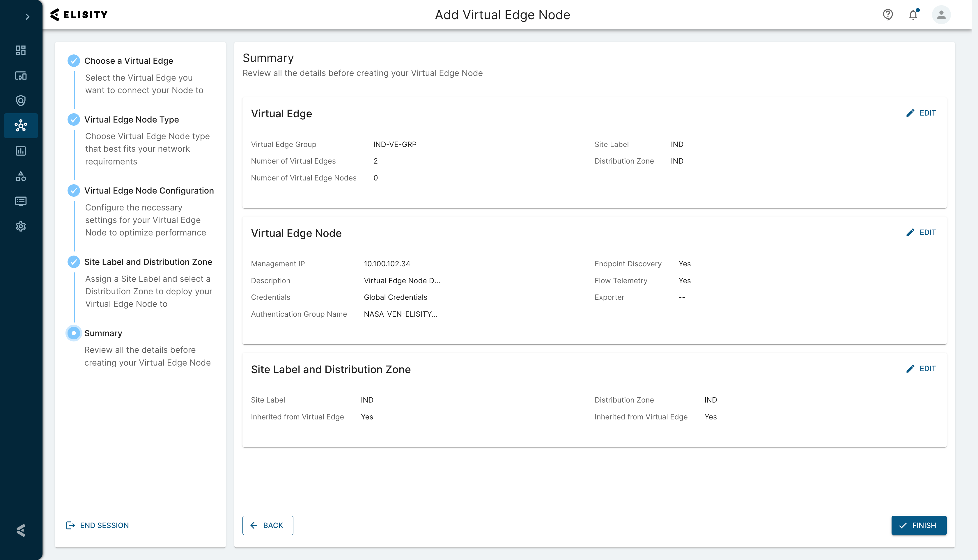Go Back to the previous step
The image size is (978, 560).
click(268, 525)
